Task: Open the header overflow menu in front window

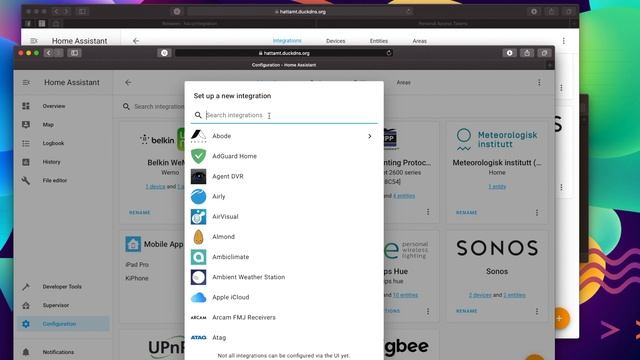Action: coord(539,82)
